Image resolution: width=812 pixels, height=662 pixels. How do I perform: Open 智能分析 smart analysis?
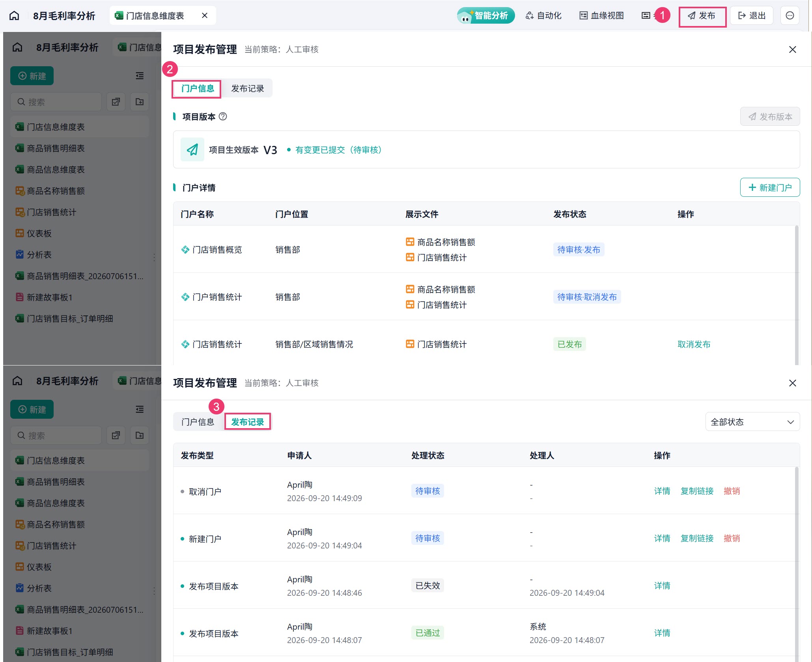(x=486, y=15)
